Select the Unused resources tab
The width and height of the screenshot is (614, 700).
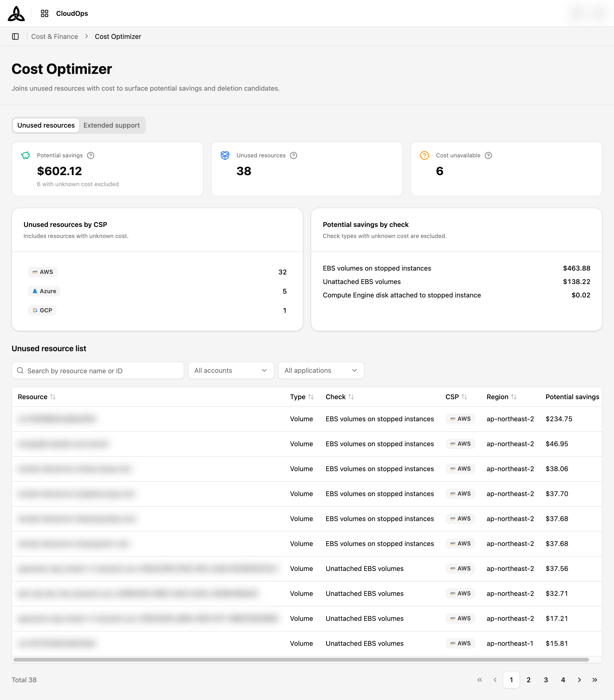click(x=46, y=125)
